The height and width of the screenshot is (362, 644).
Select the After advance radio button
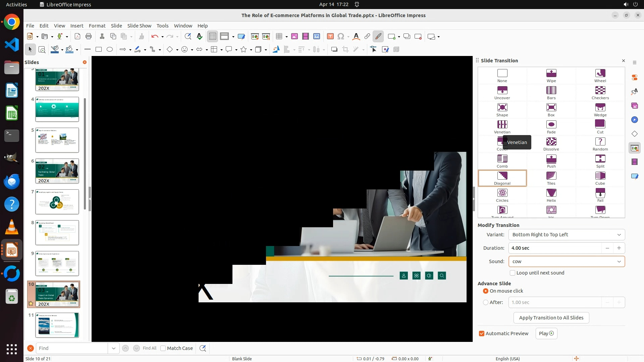coord(486,302)
